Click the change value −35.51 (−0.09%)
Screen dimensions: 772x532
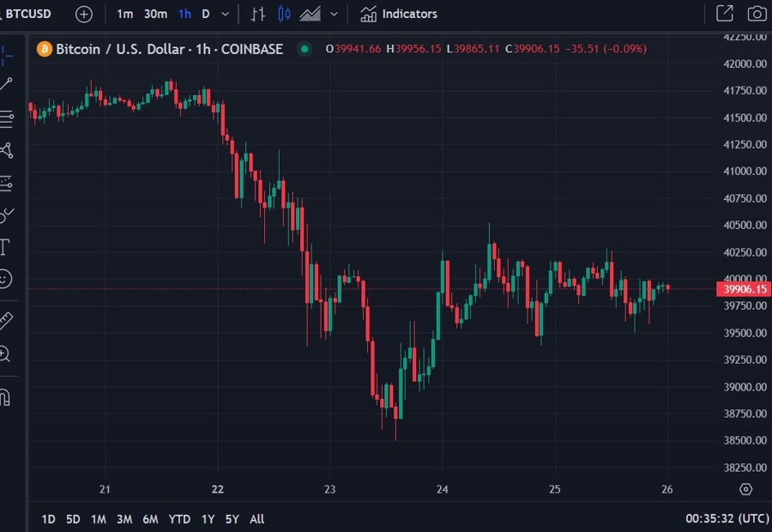click(606, 49)
